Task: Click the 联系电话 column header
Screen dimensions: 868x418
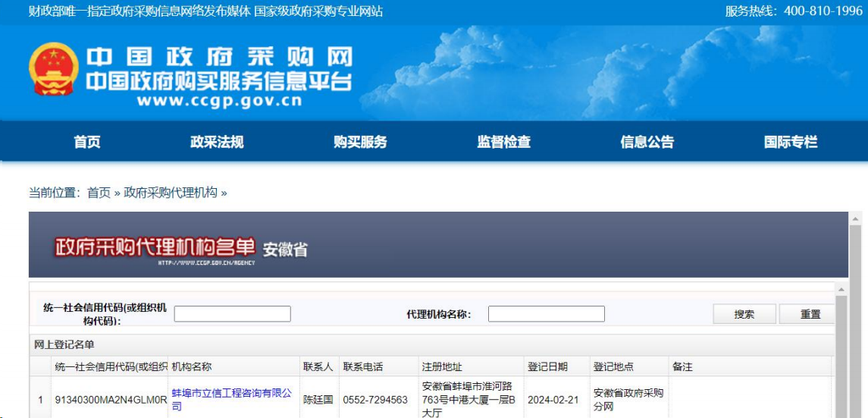Action: (363, 366)
